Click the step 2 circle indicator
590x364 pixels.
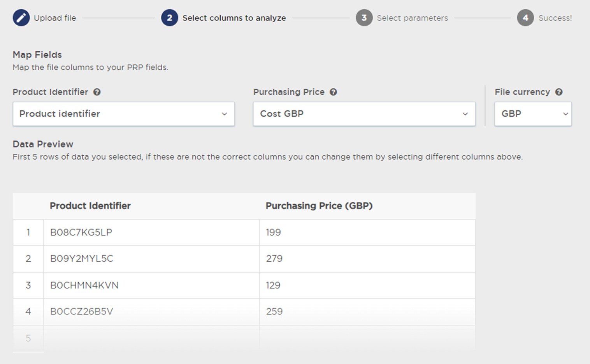tap(169, 18)
